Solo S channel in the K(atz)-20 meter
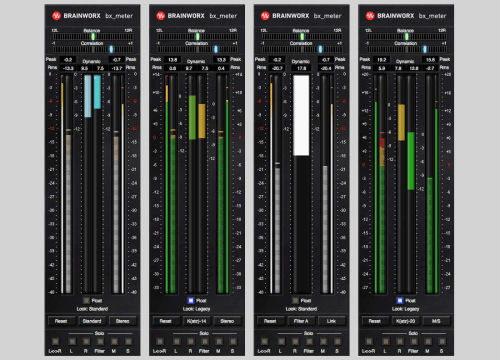Image resolution: width=500 pixels, height=360 pixels. click(442, 341)
